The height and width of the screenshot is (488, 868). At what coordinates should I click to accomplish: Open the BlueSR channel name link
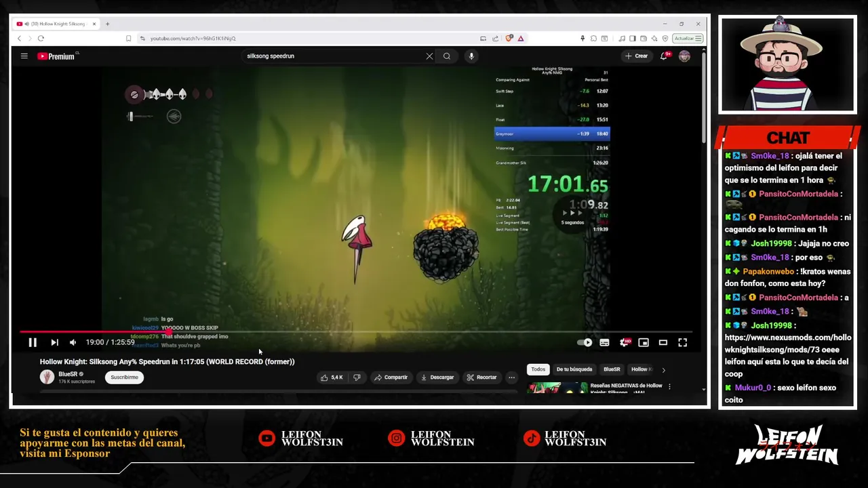[68, 374]
